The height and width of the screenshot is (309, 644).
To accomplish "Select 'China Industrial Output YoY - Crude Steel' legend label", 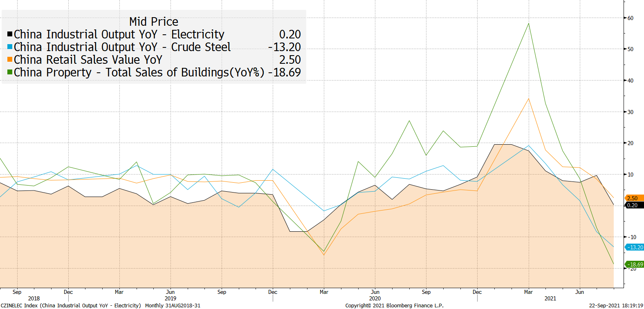I will pyautogui.click(x=122, y=47).
